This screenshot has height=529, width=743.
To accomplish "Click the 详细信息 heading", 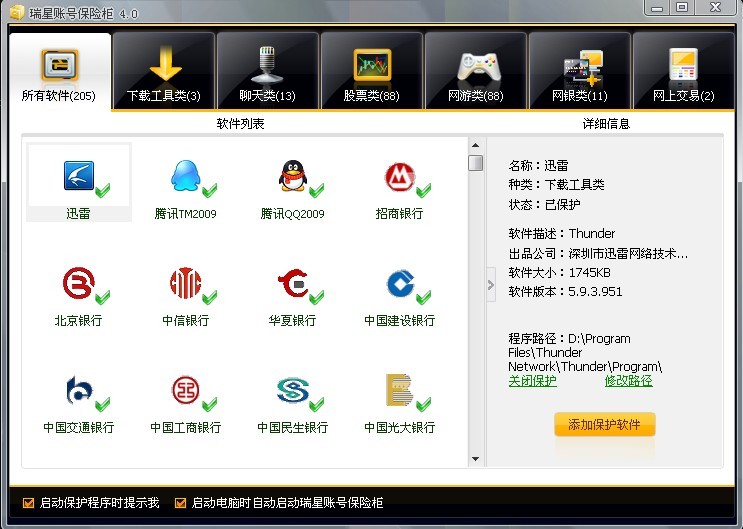I will (606, 124).
